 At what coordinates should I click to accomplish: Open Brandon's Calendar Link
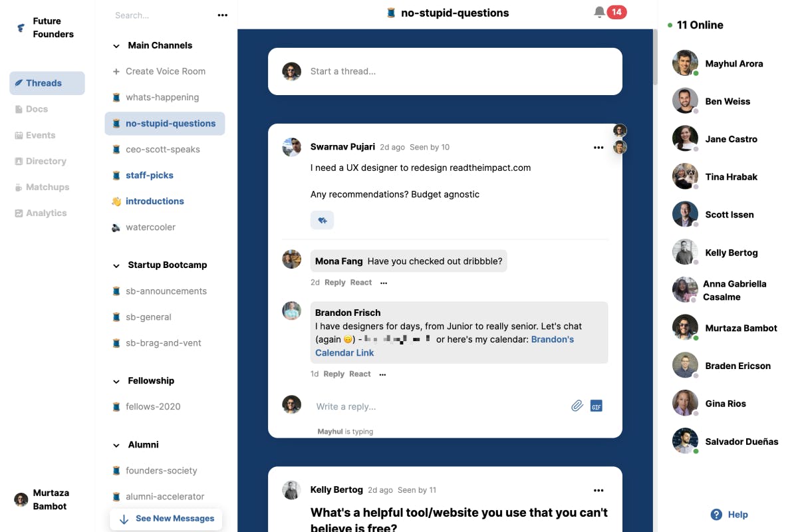pyautogui.click(x=444, y=346)
